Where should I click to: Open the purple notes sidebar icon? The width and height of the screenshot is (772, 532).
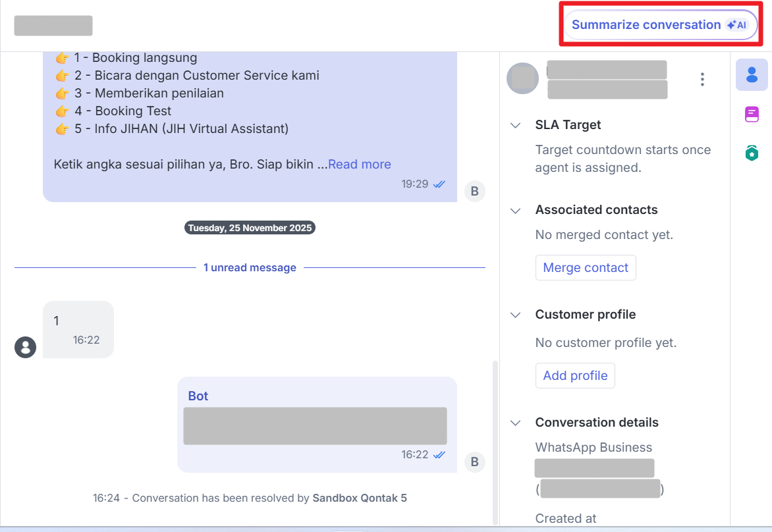click(x=752, y=114)
